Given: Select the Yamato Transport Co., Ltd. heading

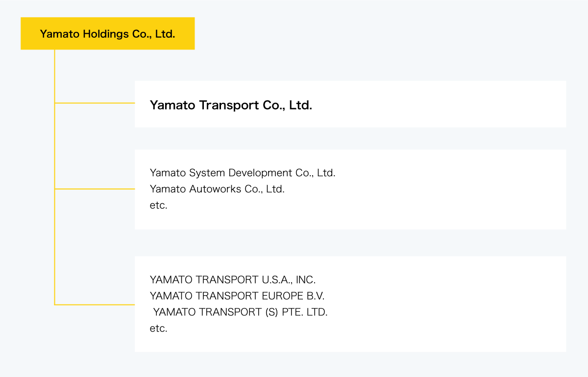Looking at the screenshot, I should tap(230, 105).
